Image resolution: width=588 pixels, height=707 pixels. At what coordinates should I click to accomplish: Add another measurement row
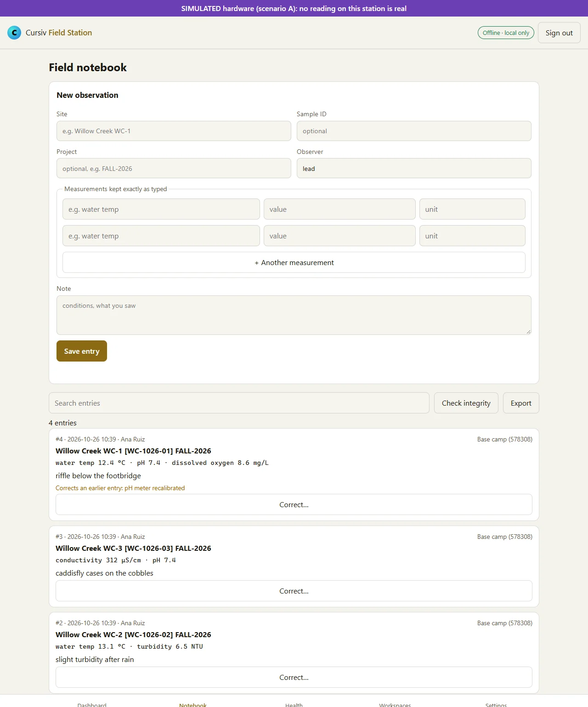294,262
